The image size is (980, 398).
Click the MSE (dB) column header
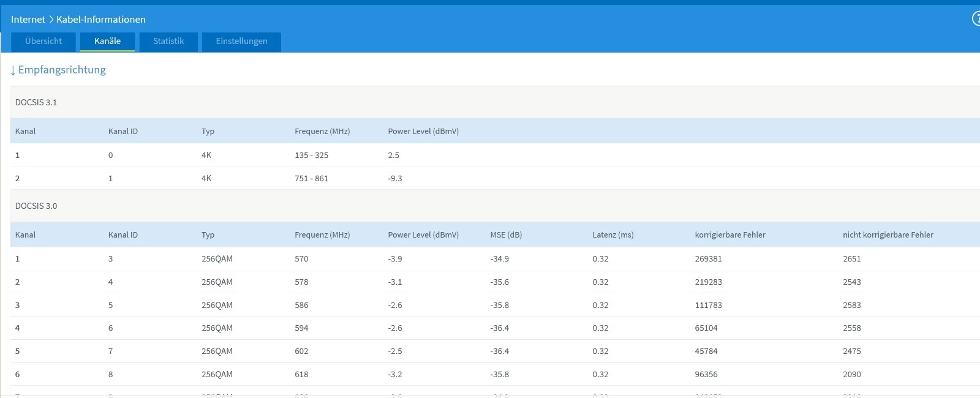coord(506,235)
